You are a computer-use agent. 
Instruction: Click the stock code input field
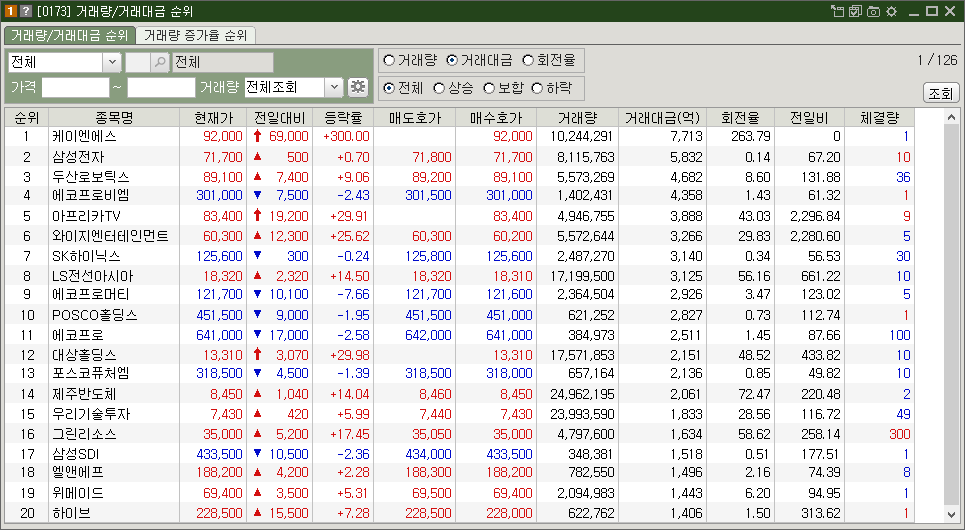coord(137,62)
